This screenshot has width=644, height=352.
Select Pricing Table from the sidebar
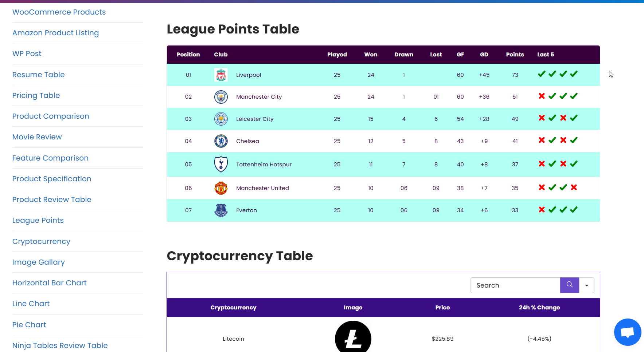tap(36, 95)
